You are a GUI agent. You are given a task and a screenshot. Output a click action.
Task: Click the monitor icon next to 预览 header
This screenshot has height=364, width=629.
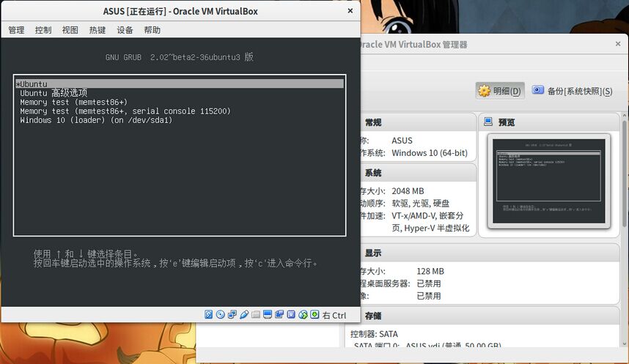pyautogui.click(x=488, y=122)
